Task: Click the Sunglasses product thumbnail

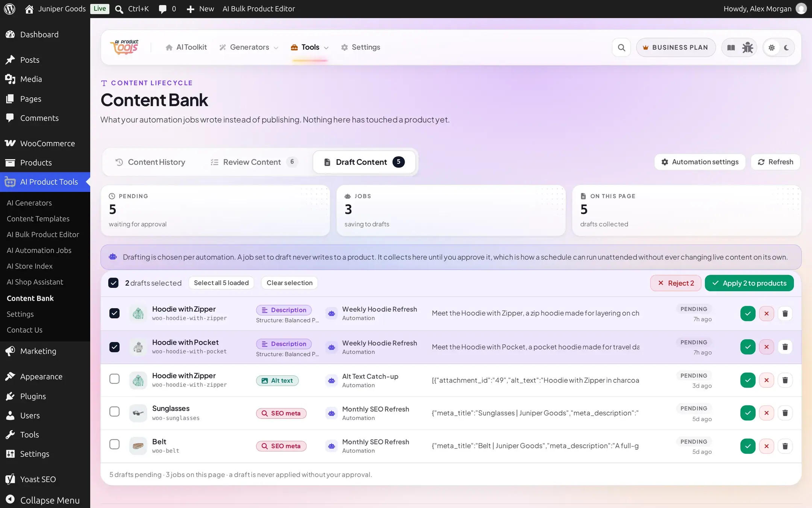Action: [138, 413]
